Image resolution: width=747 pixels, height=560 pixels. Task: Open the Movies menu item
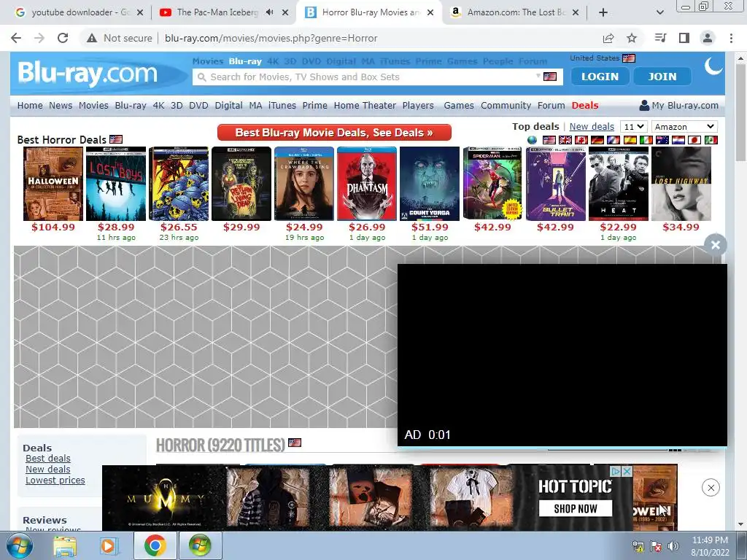tap(93, 105)
